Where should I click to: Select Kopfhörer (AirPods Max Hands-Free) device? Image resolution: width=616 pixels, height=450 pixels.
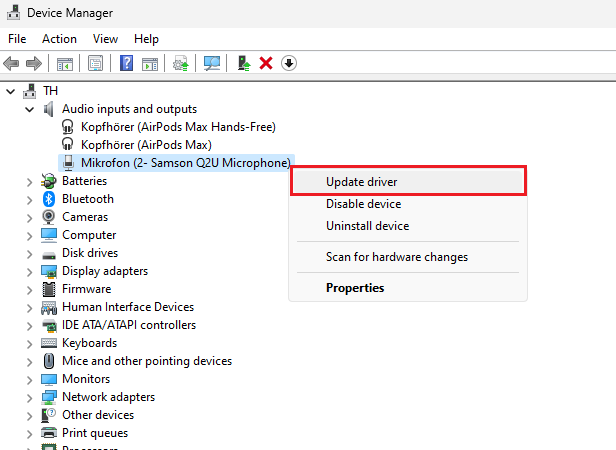pos(177,127)
